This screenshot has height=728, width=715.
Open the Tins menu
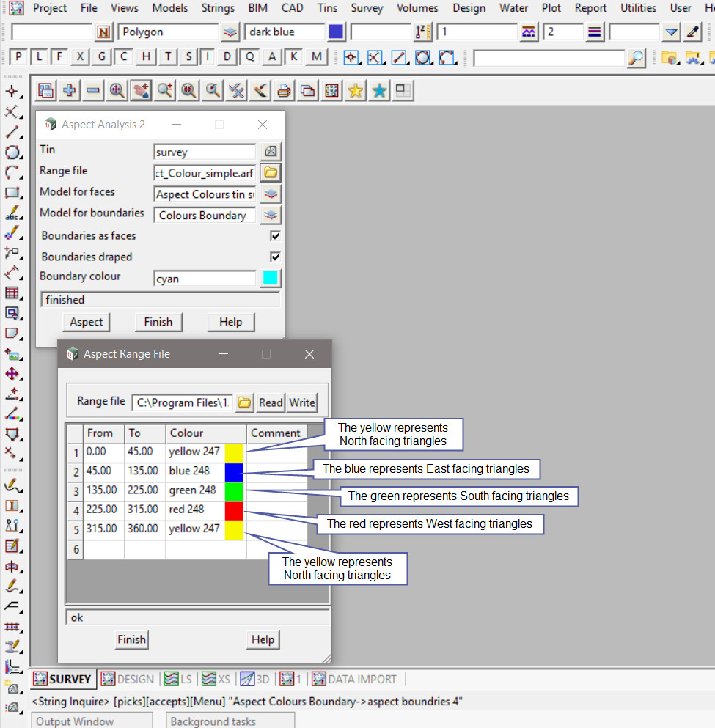pos(328,8)
